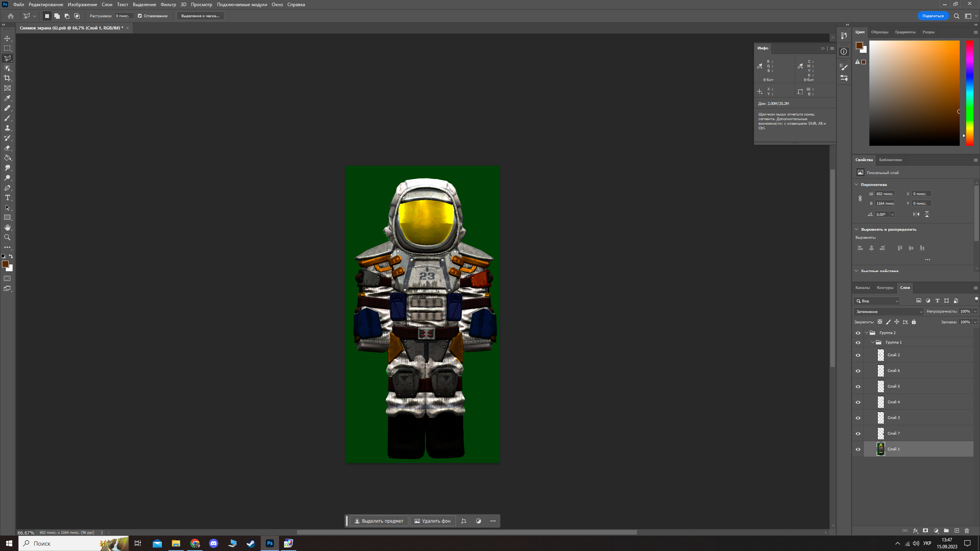This screenshot has height=551, width=980.
Task: Hide layer Слой 3
Action: (x=858, y=418)
